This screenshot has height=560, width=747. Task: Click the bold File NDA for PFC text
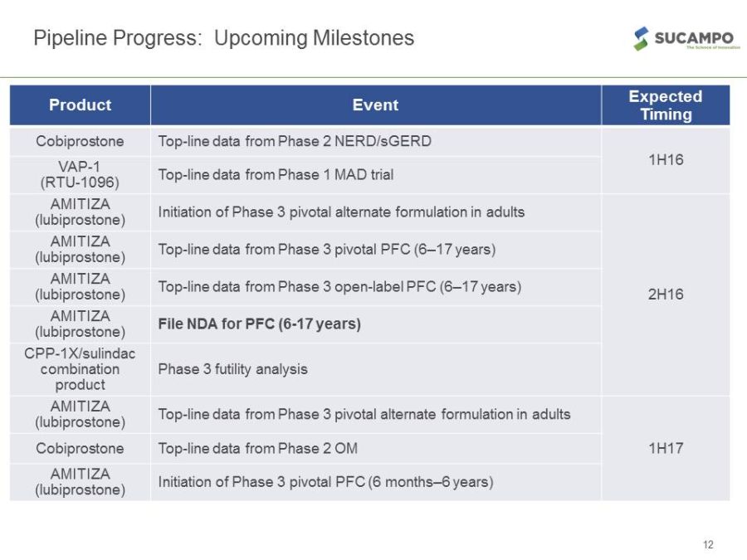tap(259, 324)
